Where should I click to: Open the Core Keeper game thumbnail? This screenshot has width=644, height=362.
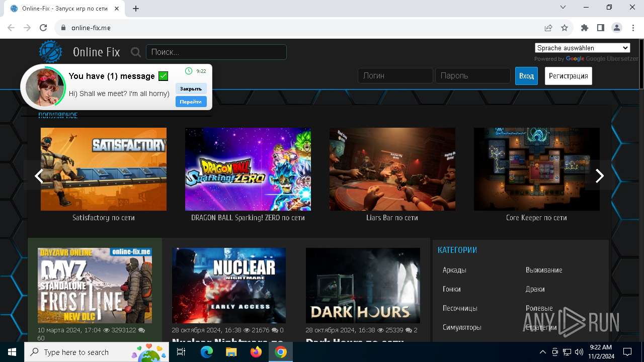537,169
